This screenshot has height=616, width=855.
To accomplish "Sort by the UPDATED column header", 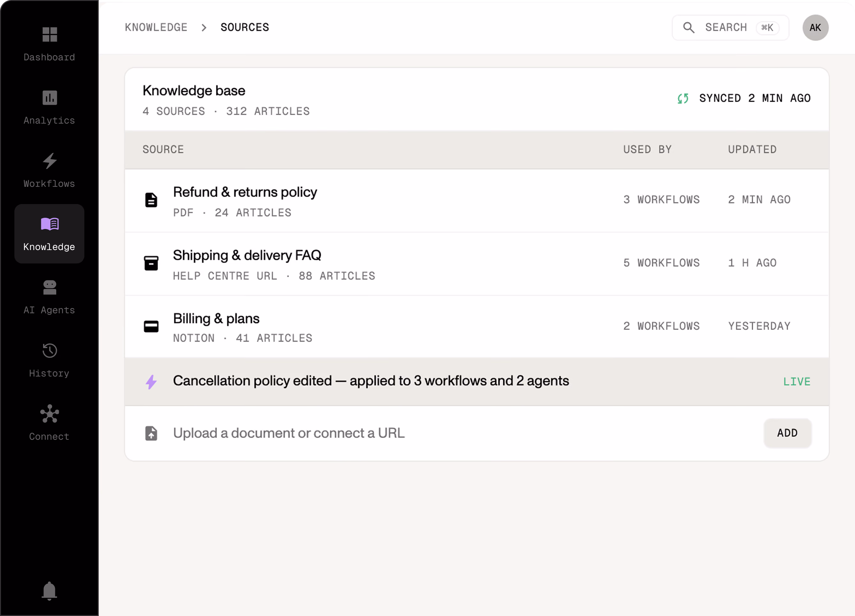I will click(752, 149).
